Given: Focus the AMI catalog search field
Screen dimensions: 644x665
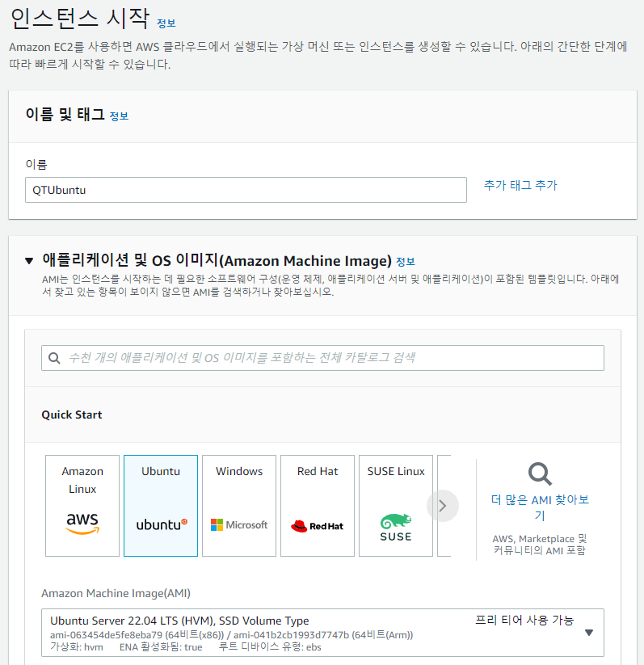Looking at the screenshot, I should [323, 358].
